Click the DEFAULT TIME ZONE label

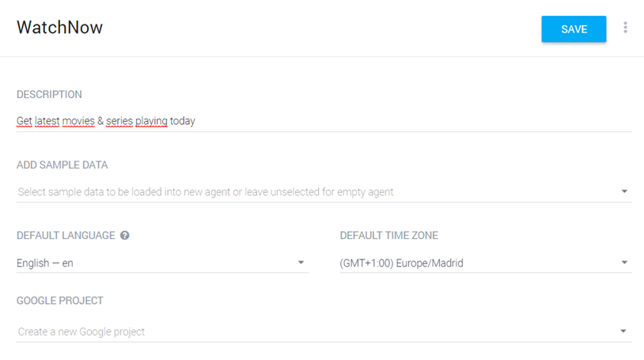(x=388, y=236)
